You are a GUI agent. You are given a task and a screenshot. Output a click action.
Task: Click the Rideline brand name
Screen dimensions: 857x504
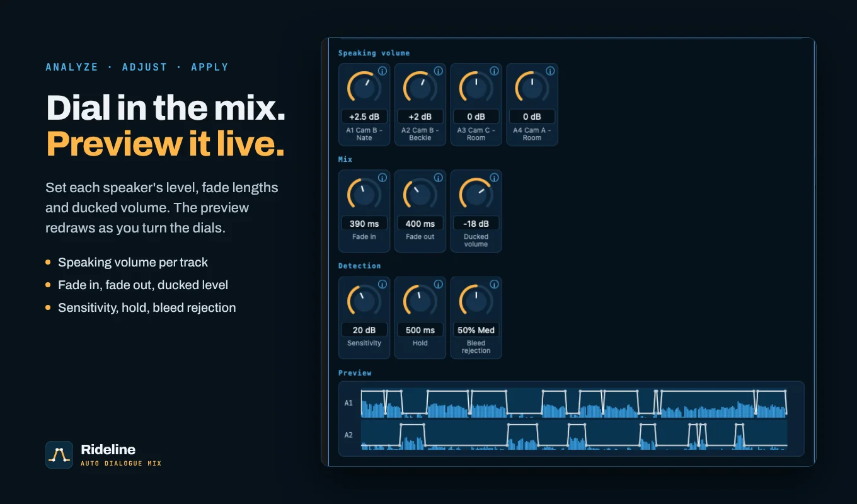click(108, 449)
